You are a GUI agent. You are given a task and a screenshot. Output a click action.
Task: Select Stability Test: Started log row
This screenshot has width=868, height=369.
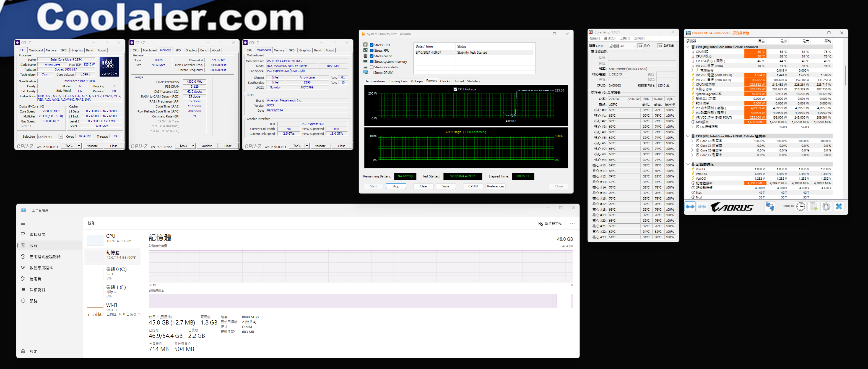[474, 53]
